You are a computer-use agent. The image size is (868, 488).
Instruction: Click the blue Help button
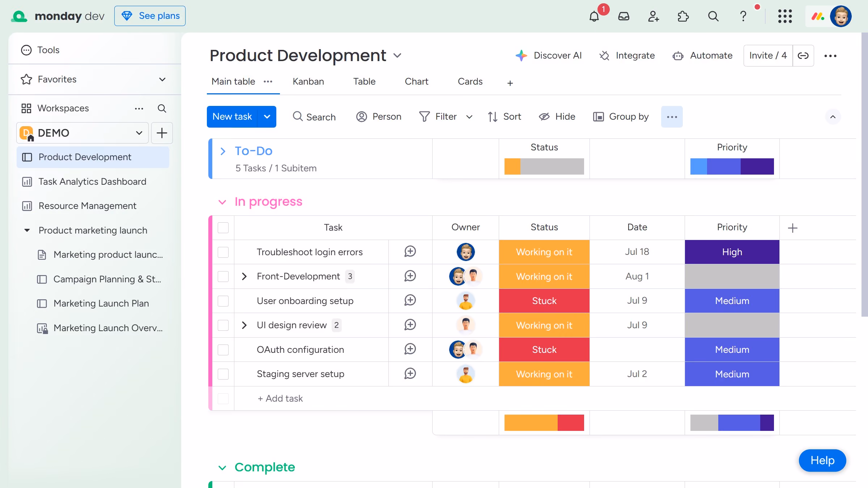point(822,461)
